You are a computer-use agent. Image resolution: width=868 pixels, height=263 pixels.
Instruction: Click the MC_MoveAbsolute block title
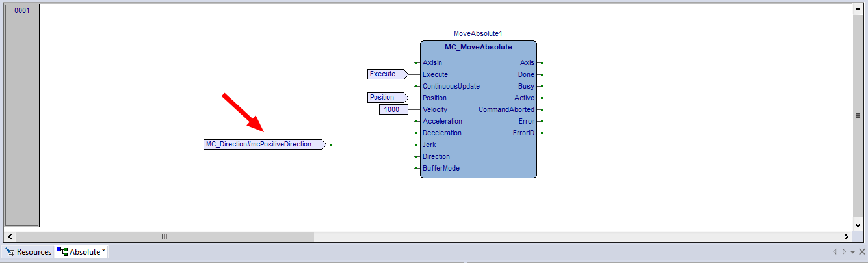coord(478,48)
